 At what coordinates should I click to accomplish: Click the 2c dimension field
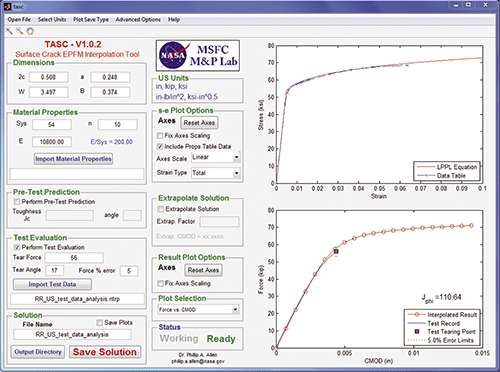tap(49, 77)
